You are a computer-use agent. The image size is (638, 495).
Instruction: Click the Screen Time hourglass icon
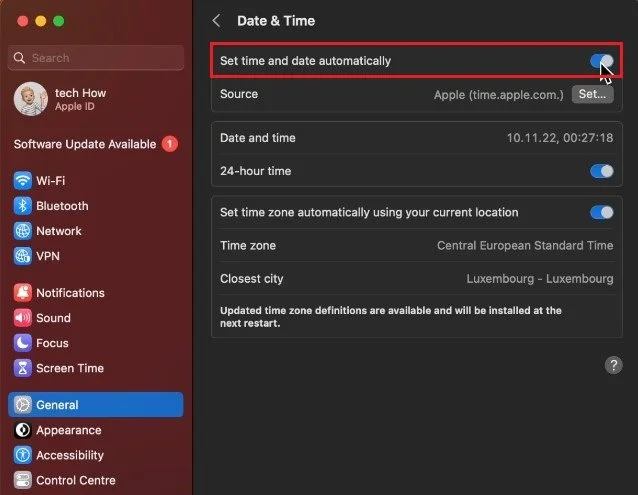(23, 369)
